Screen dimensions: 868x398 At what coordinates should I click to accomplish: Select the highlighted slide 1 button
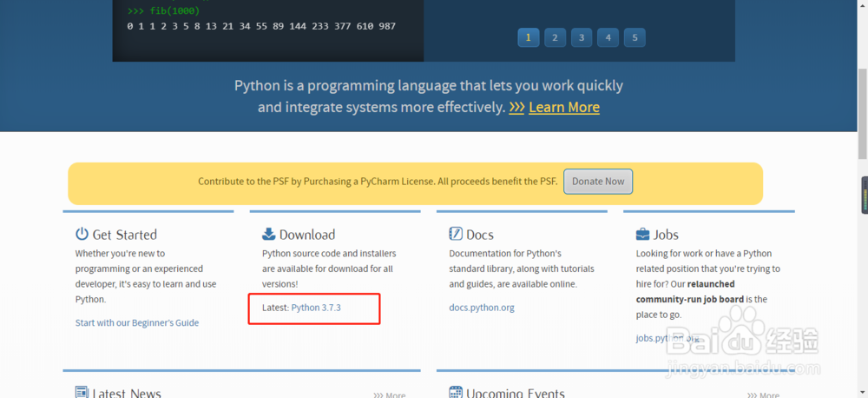tap(529, 37)
